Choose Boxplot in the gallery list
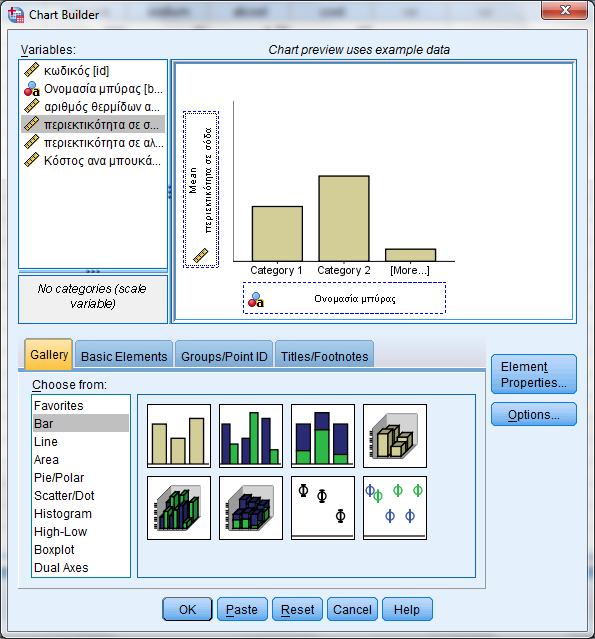 tap(81, 549)
